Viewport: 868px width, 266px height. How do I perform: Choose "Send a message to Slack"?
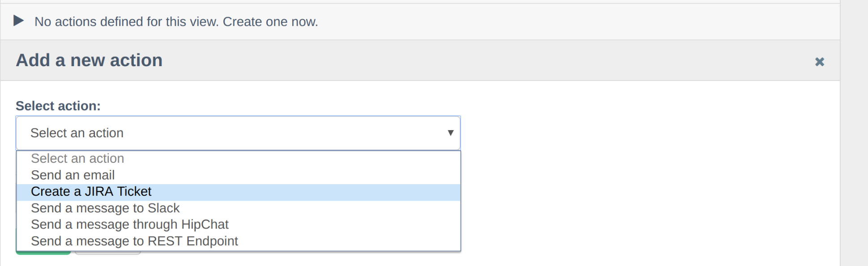click(105, 208)
